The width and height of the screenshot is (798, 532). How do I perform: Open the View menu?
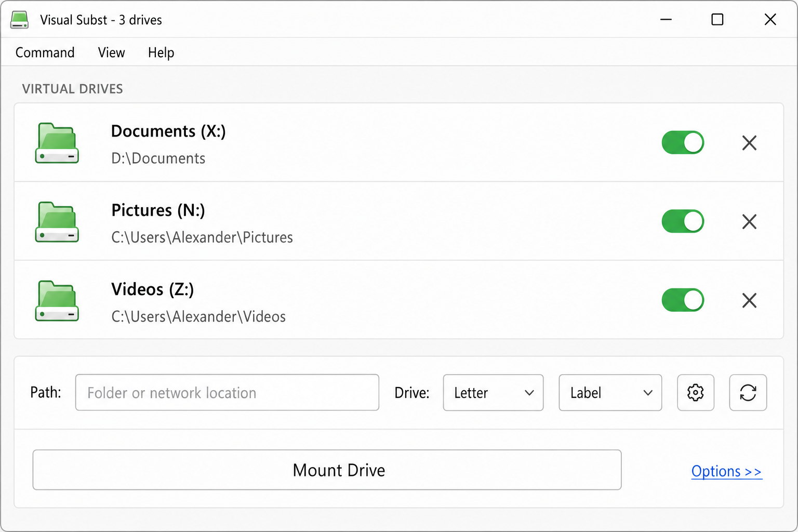(112, 52)
